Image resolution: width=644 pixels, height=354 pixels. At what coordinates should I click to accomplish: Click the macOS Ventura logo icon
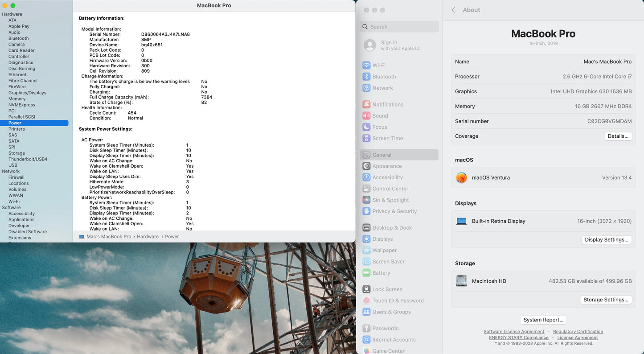461,177
